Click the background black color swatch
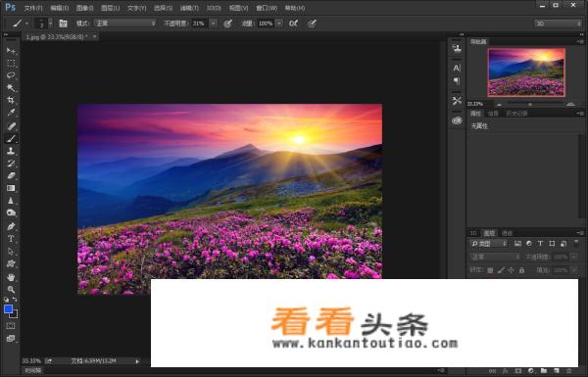 pyautogui.click(x=15, y=315)
